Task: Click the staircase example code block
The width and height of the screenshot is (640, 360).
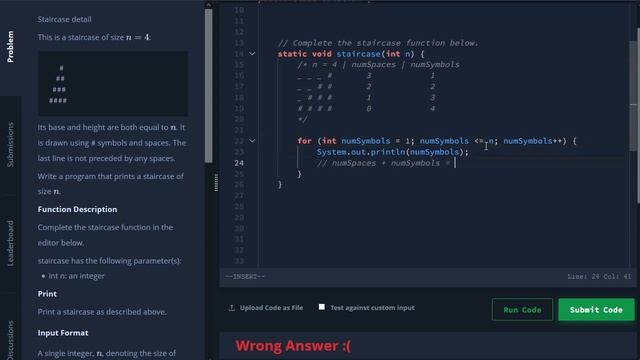Action: pos(113,84)
